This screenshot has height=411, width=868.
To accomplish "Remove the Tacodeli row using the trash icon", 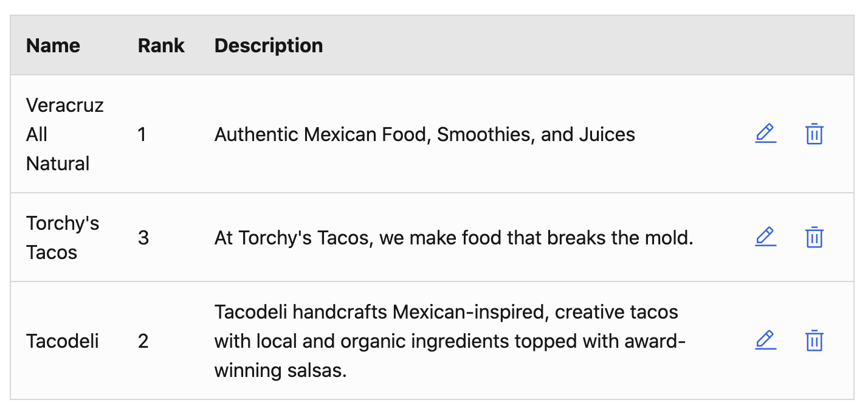I will pyautogui.click(x=814, y=340).
